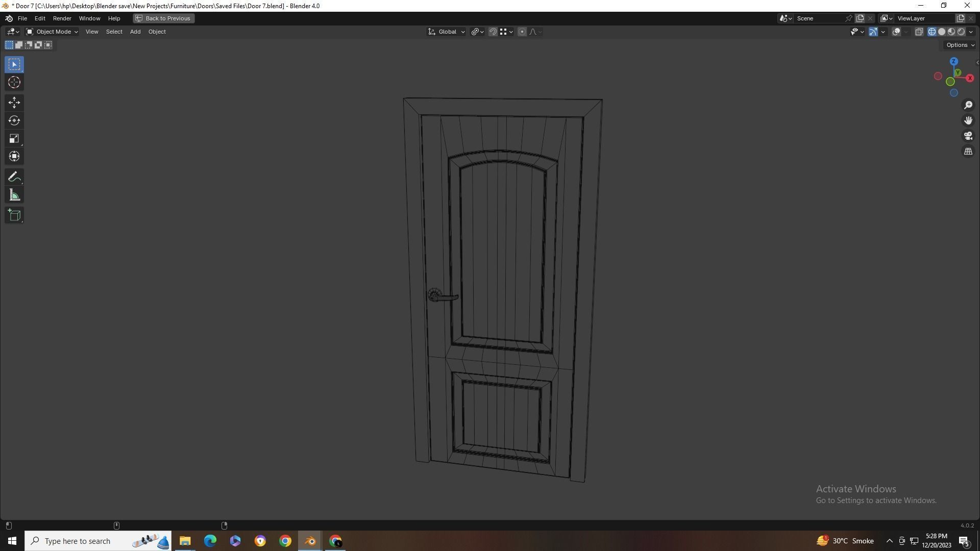The image size is (980, 551).
Task: Toggle proportional editing
Action: pyautogui.click(x=522, y=32)
